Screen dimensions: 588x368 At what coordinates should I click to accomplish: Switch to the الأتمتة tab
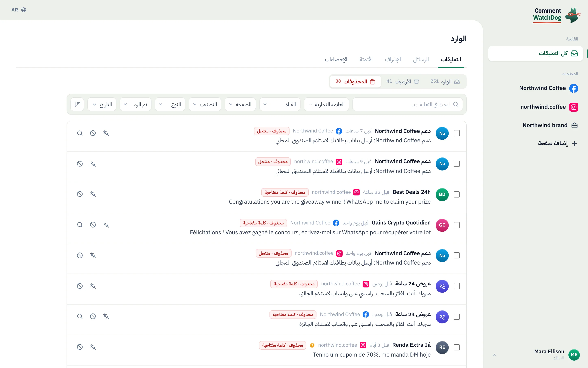tap(366, 60)
